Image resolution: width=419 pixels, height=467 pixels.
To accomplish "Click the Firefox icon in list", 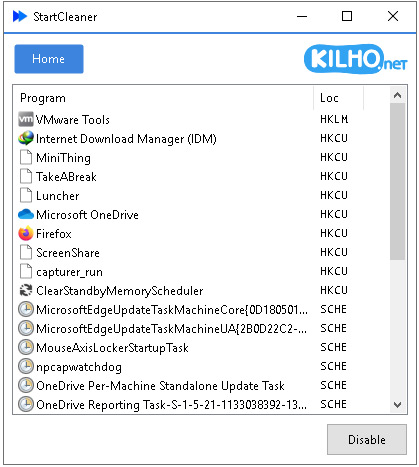I will pos(26,233).
